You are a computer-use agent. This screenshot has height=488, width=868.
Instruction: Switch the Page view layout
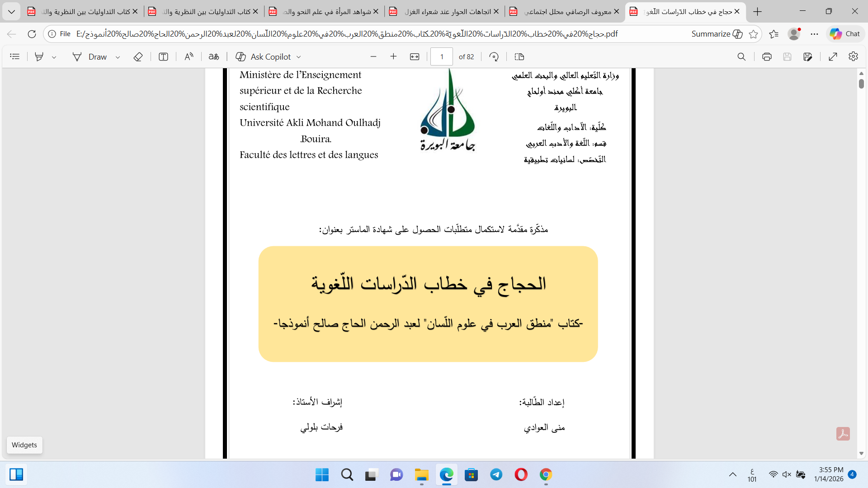(x=519, y=56)
